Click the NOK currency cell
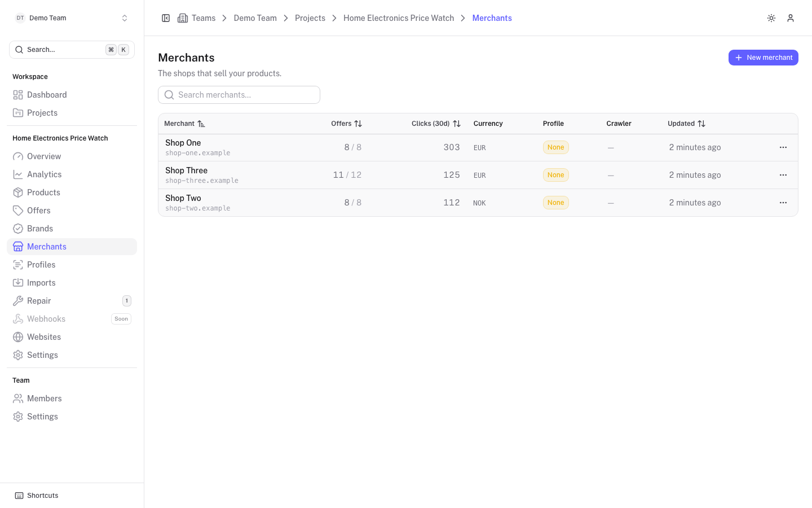812x508 pixels. (479, 203)
